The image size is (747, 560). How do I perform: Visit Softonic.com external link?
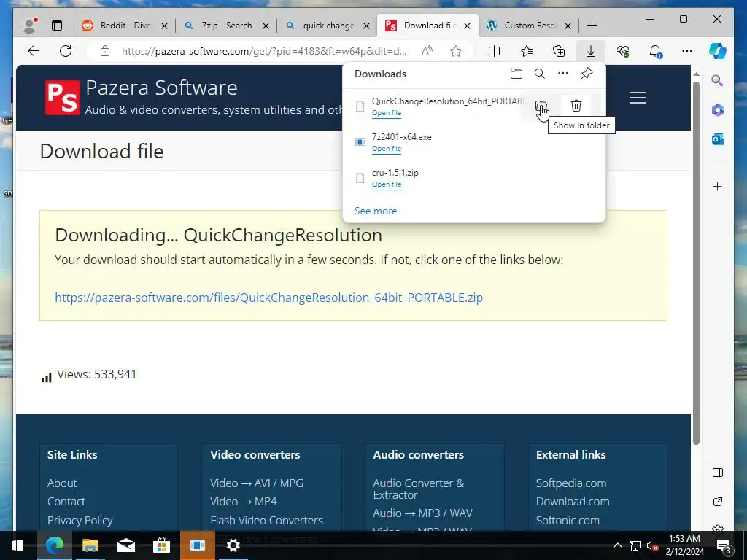(568, 521)
